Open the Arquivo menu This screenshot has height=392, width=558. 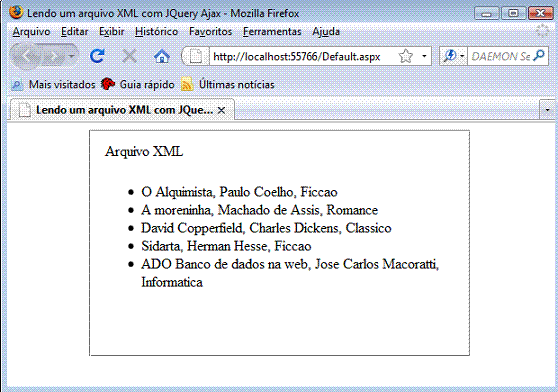31,32
